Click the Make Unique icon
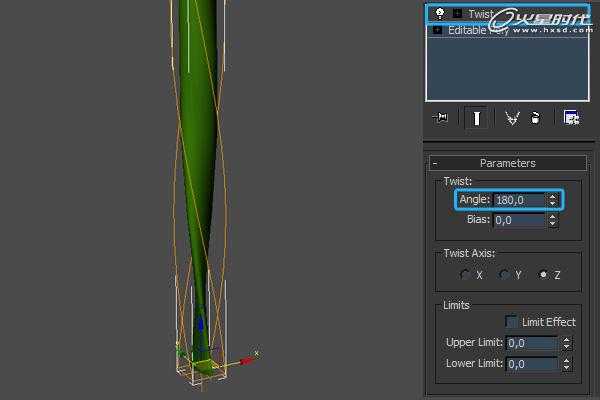600x400 pixels. (x=512, y=118)
